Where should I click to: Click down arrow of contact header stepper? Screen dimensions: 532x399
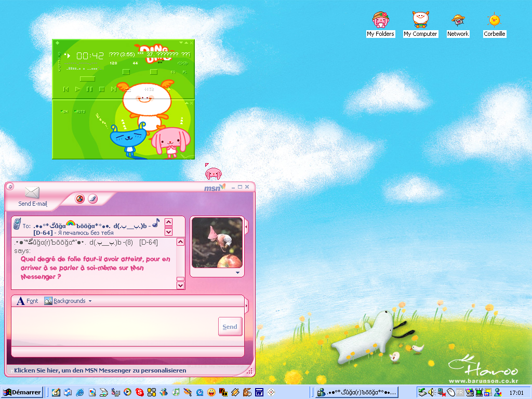click(x=168, y=232)
